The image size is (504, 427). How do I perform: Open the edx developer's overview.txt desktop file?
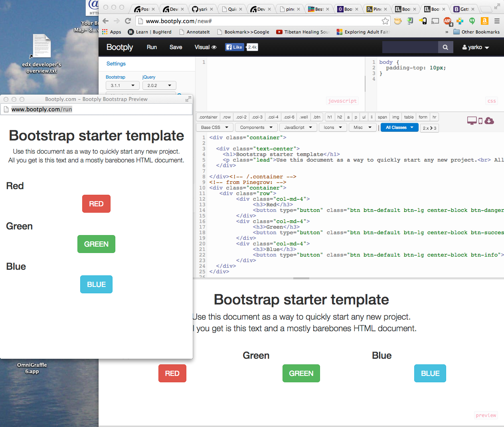pos(42,54)
